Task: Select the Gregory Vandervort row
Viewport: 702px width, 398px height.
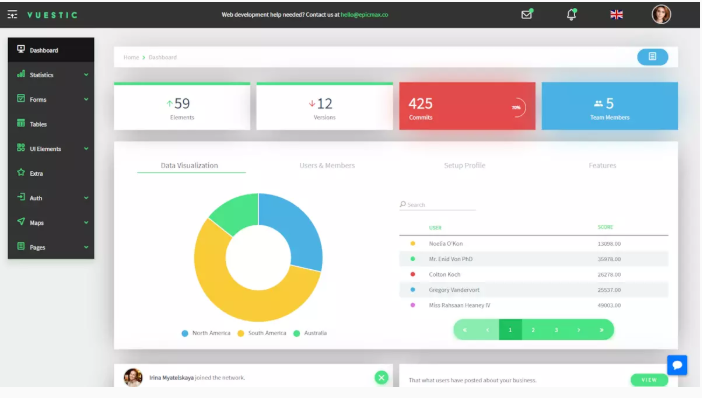Action: coord(534,290)
